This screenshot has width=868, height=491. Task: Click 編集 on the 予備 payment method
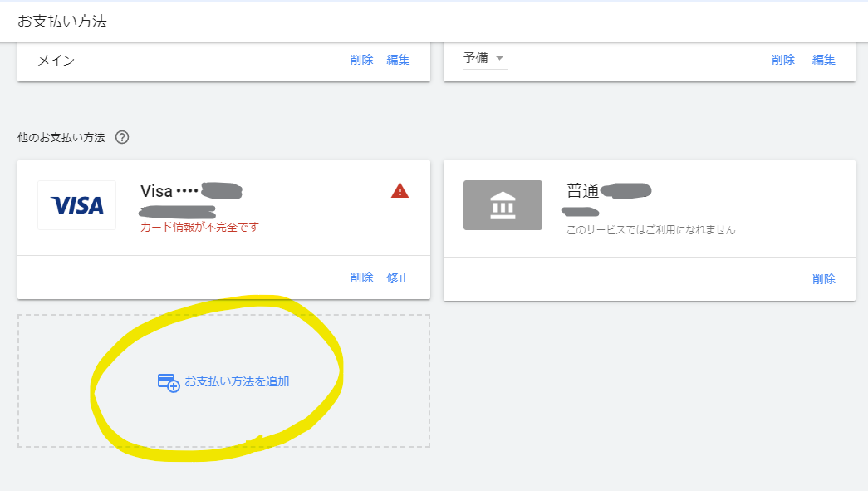823,60
